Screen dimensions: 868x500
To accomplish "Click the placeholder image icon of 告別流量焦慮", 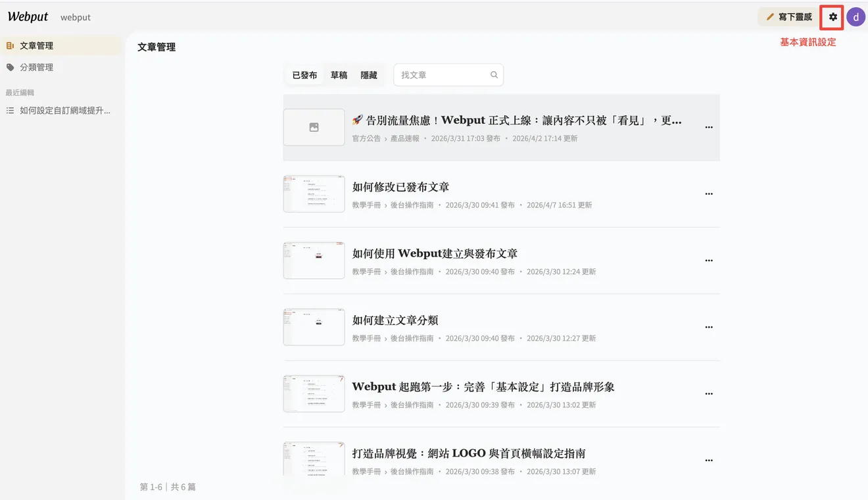I will 314,128.
